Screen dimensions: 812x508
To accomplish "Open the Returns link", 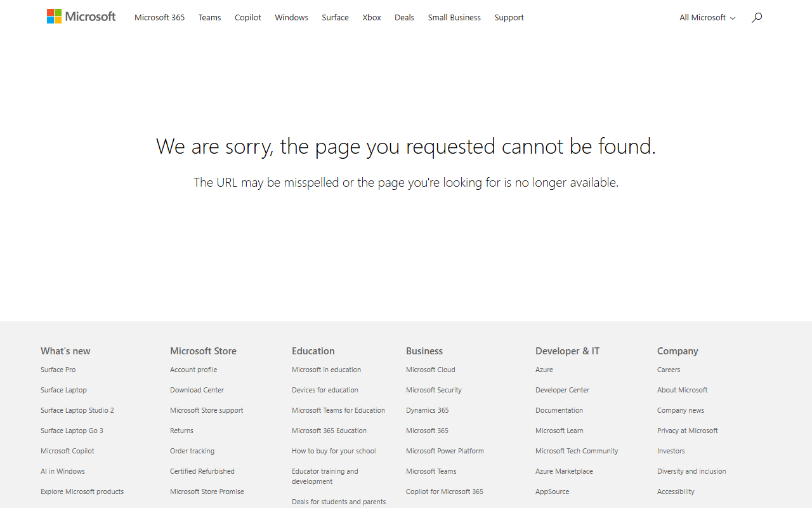I will (181, 431).
